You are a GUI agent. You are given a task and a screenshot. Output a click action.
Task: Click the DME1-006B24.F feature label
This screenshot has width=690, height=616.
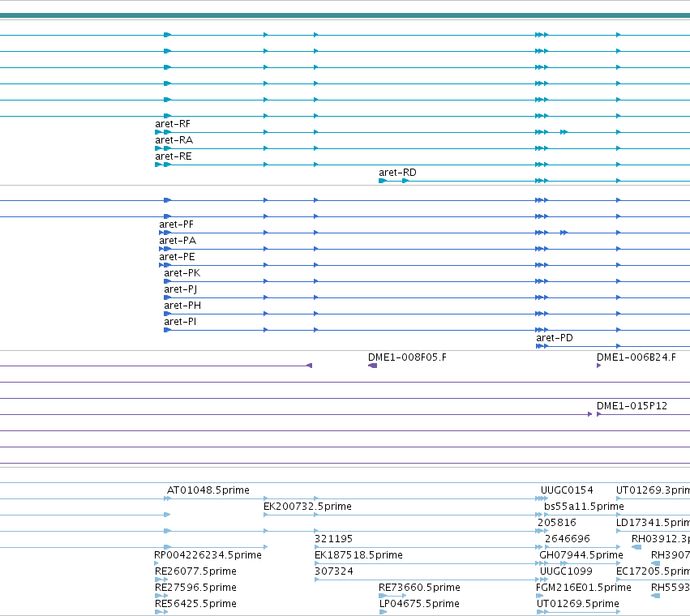pos(636,357)
